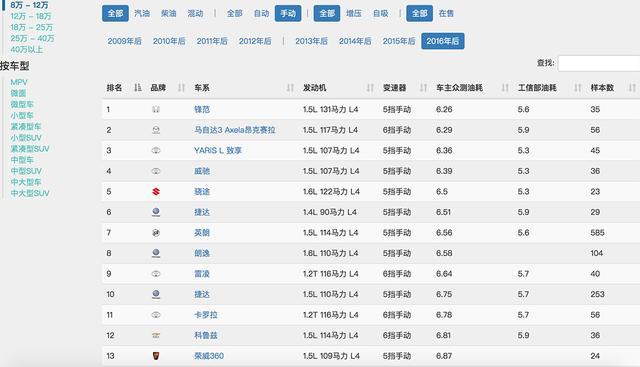Screen dimensions: 640x367
Task: Select the 全部 sale status filter
Action: tap(420, 13)
